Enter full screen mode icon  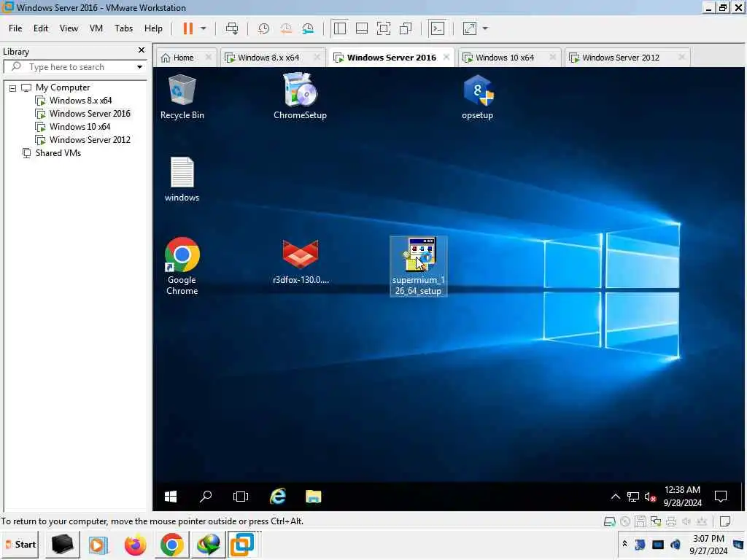pos(384,28)
